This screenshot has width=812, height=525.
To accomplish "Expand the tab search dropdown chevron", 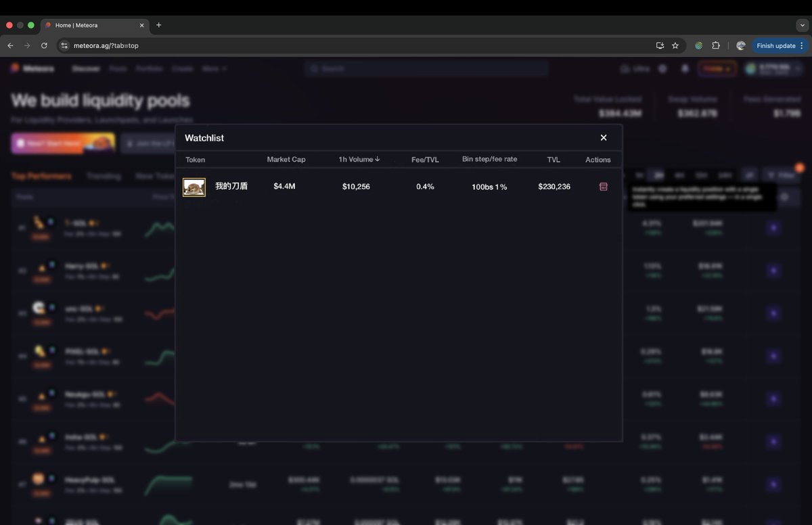I will click(802, 25).
